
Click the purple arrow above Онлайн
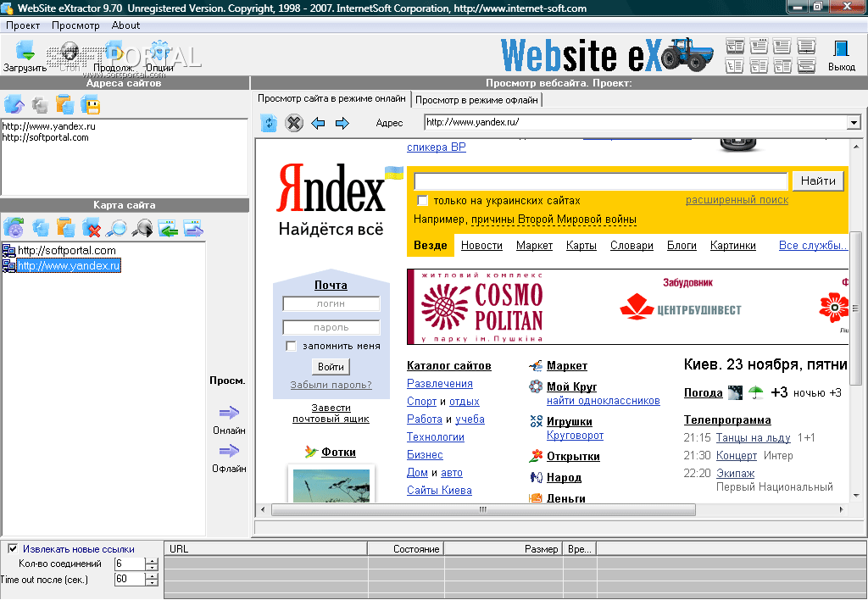[229, 413]
